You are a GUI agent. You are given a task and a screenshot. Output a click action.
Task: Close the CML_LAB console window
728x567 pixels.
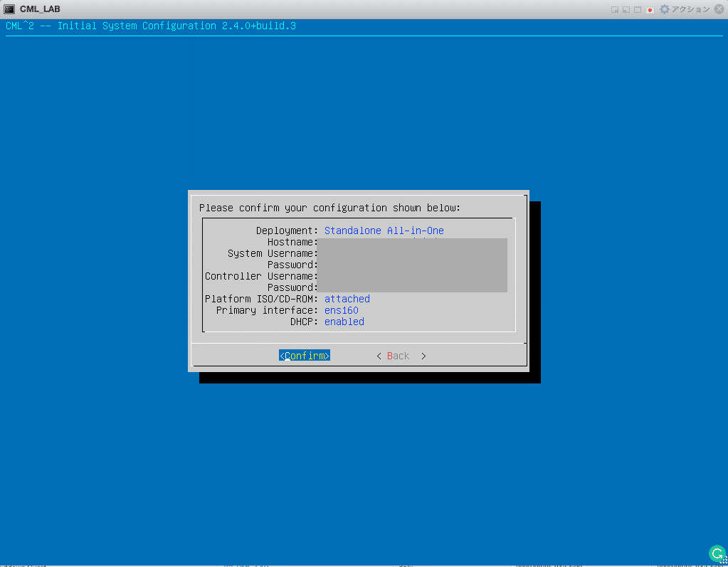coord(719,9)
